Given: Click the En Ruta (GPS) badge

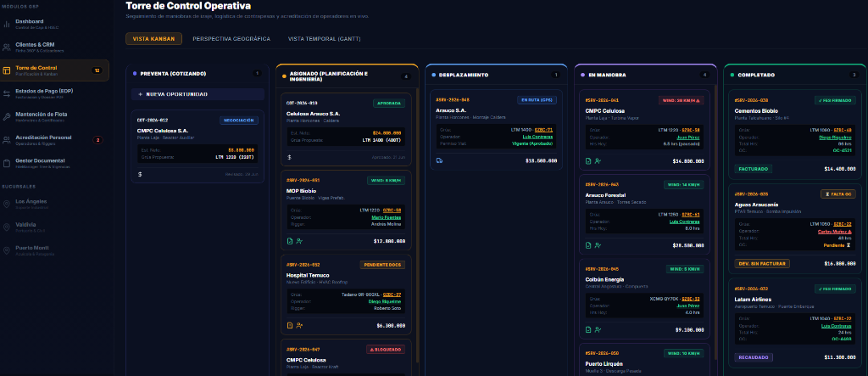Looking at the screenshot, I should tap(537, 100).
